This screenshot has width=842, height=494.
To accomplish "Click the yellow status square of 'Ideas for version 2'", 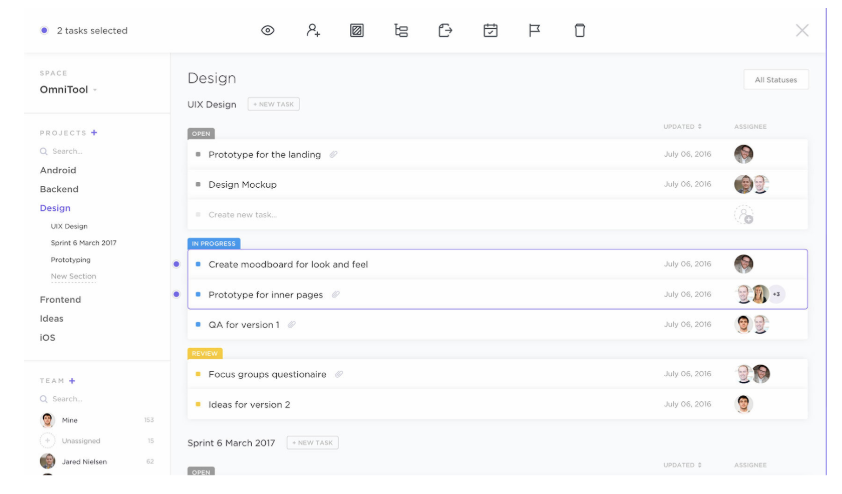I will 198,405.
